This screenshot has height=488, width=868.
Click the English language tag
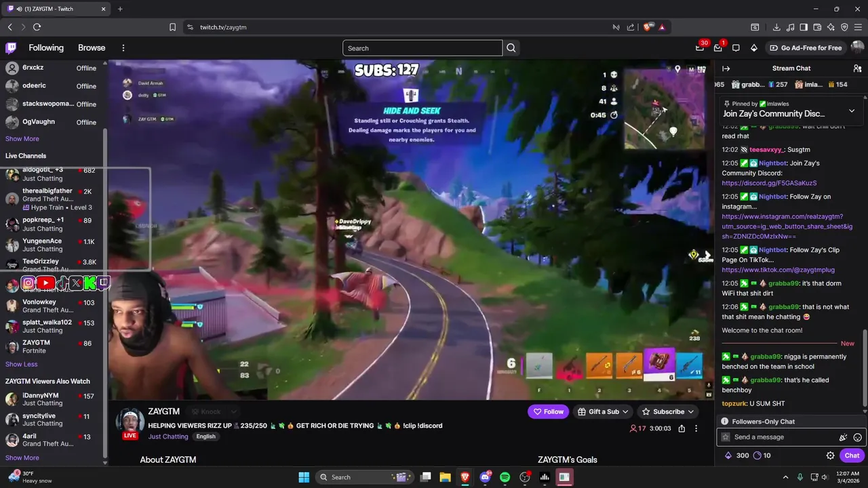(205, 436)
